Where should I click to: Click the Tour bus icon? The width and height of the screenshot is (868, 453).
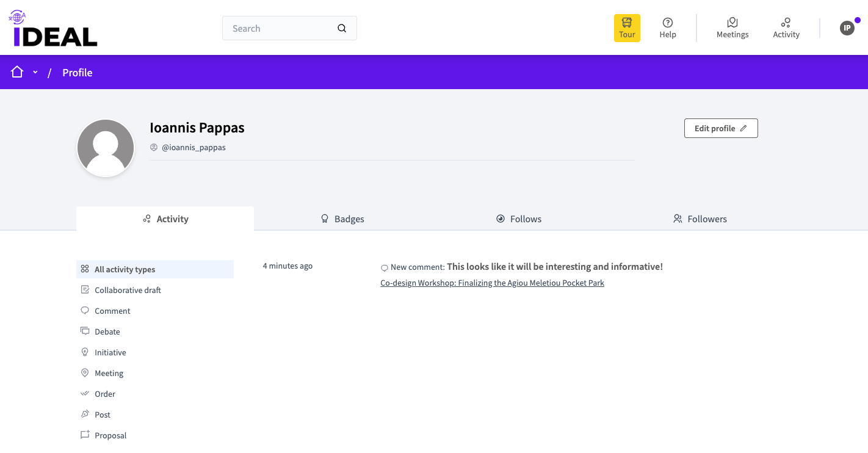click(x=627, y=23)
